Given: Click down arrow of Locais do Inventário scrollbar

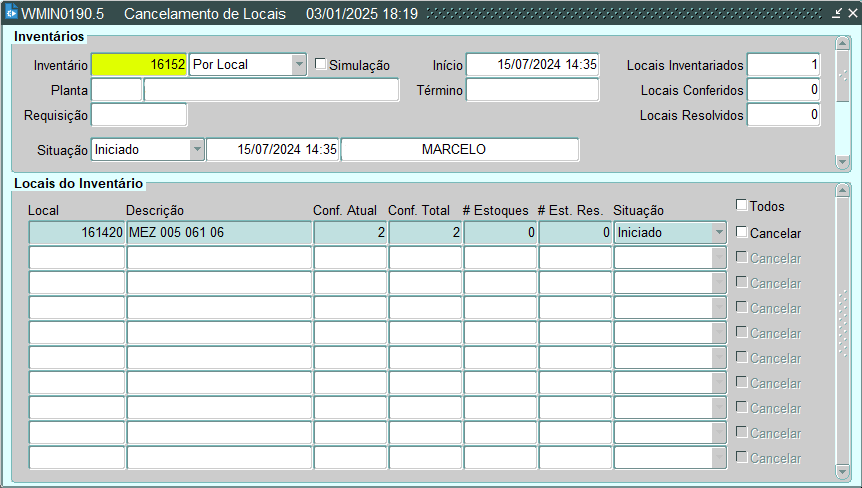Looking at the screenshot, I should (842, 471).
